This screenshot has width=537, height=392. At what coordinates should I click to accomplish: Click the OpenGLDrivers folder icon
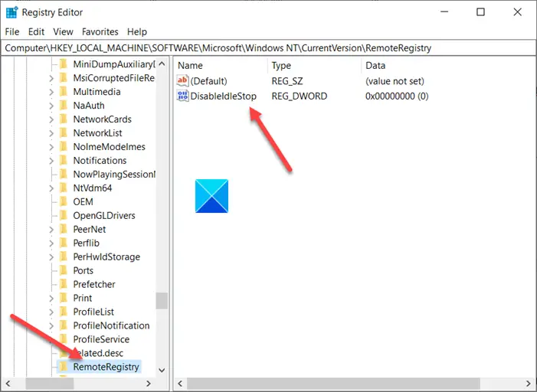click(64, 215)
